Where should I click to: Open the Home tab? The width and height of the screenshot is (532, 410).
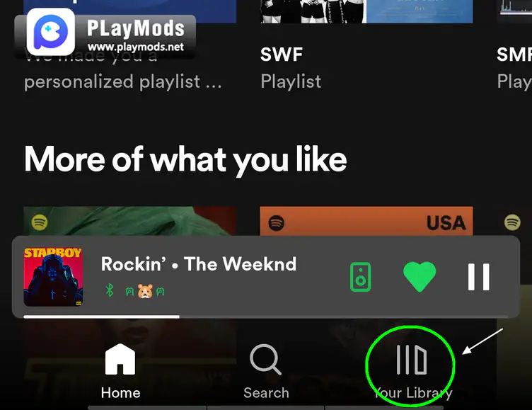coord(120,371)
